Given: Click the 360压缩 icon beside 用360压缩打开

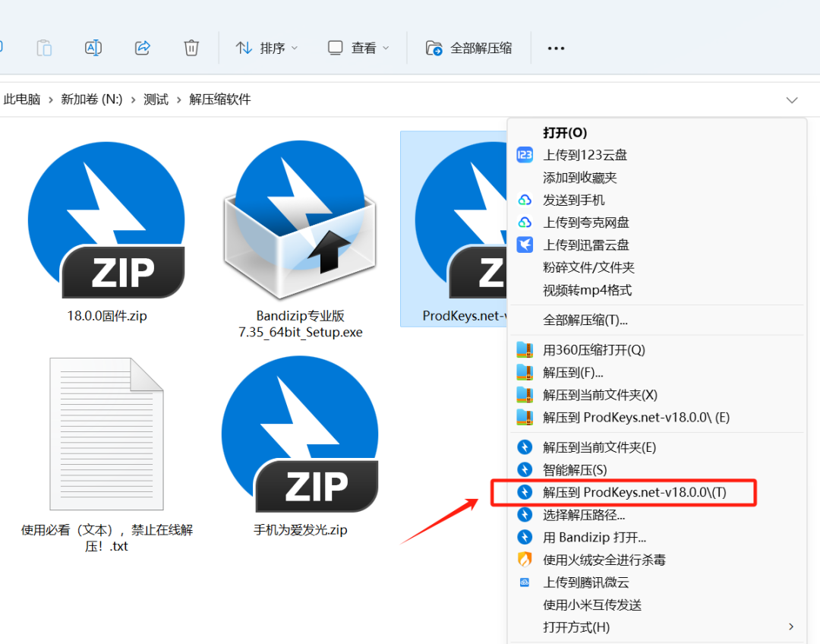Looking at the screenshot, I should click(525, 349).
